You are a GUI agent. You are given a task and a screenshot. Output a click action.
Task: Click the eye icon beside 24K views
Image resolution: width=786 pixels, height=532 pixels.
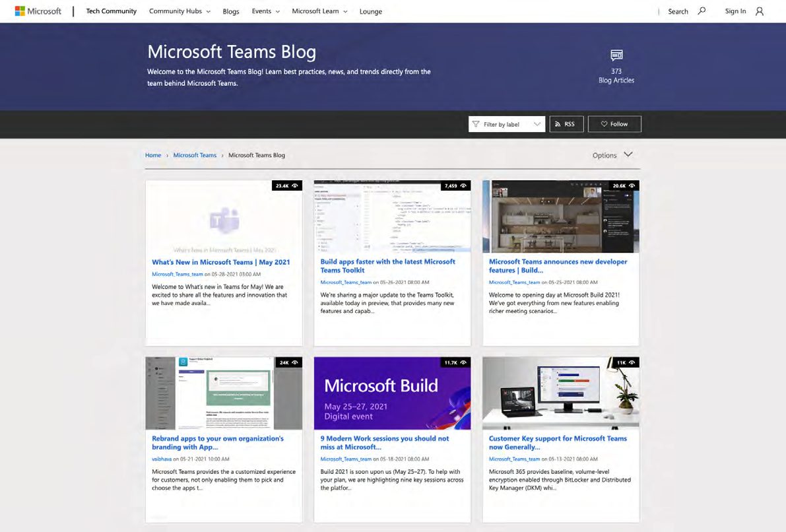[x=295, y=362]
